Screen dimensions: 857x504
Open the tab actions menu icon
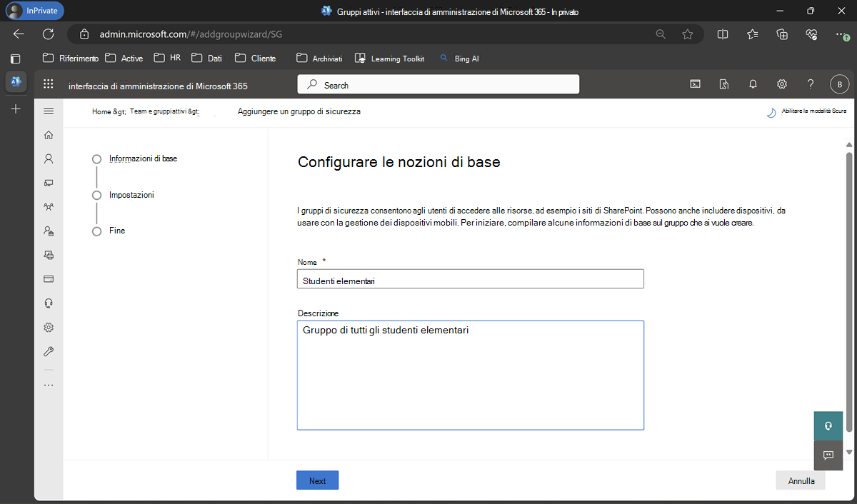pos(16,59)
